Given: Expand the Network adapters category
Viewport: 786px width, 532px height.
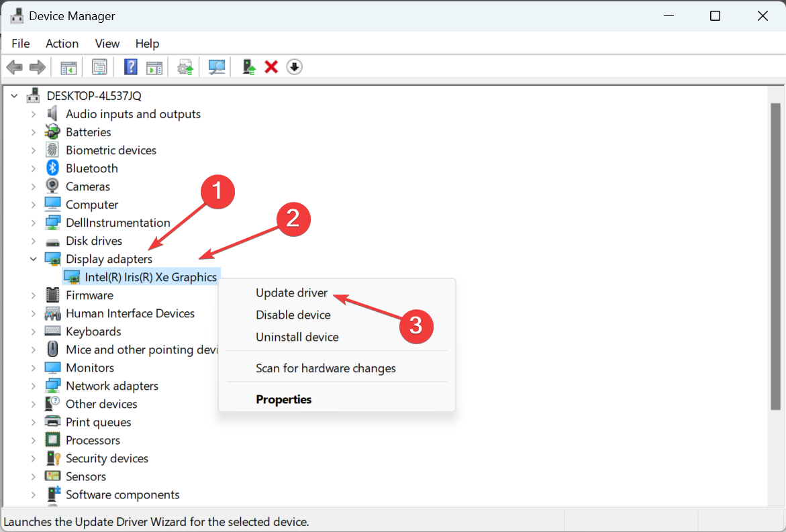Looking at the screenshot, I should [x=33, y=386].
